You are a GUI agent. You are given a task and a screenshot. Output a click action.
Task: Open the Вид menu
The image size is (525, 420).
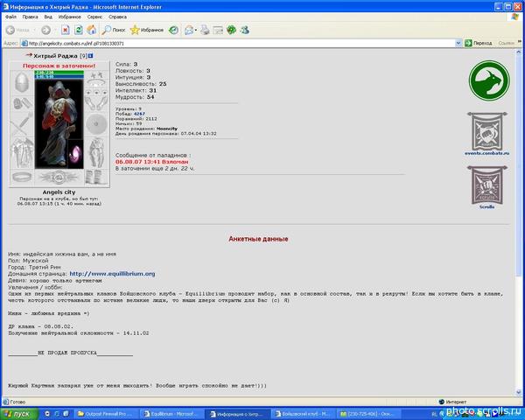pos(48,17)
